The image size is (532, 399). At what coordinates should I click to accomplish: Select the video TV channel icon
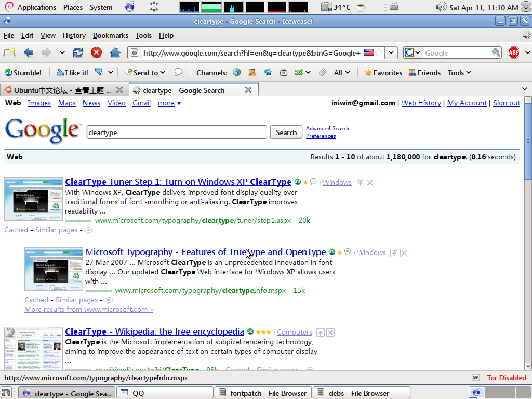[x=284, y=72]
